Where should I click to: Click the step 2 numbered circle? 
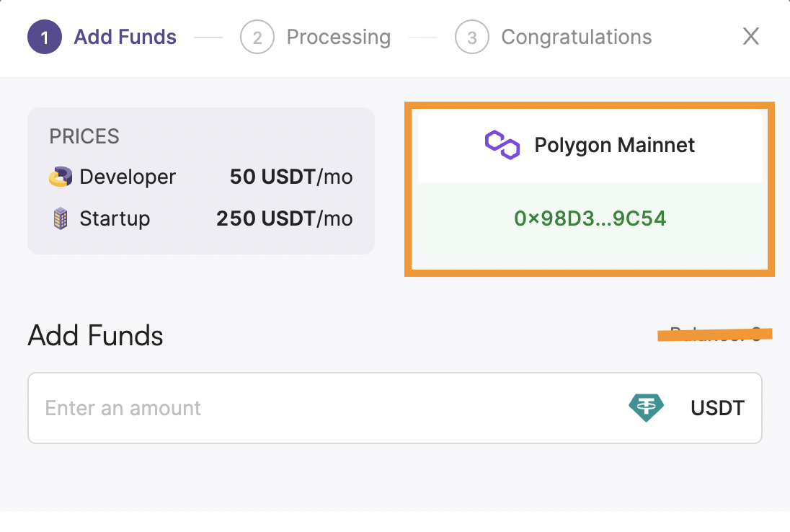tap(257, 37)
